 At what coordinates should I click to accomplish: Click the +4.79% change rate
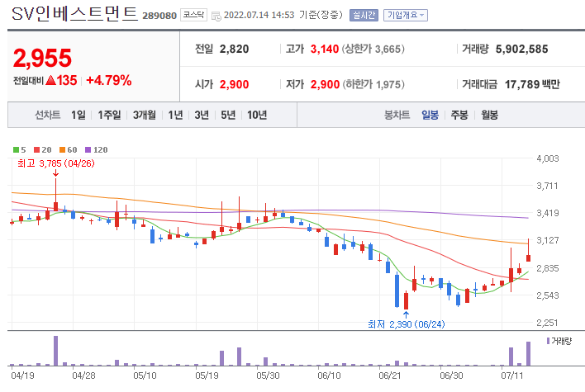pos(108,81)
